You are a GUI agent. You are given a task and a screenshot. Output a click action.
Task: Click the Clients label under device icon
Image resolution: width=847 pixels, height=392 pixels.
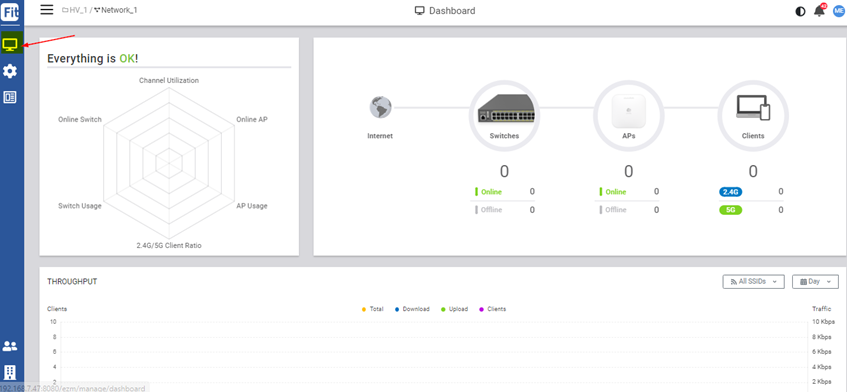tap(753, 136)
